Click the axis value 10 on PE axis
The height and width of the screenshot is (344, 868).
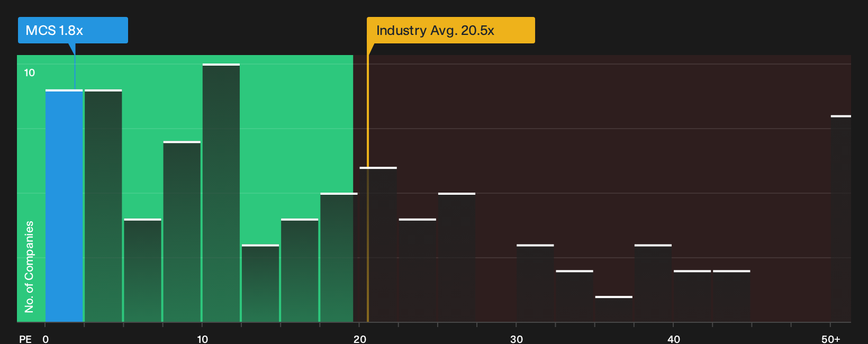[203, 339]
